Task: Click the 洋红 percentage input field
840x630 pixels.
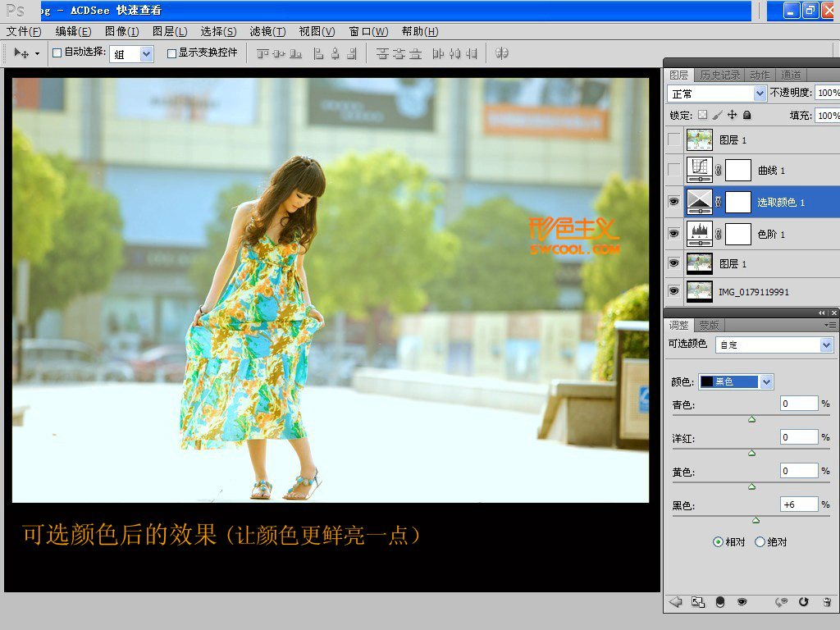Action: [x=798, y=437]
